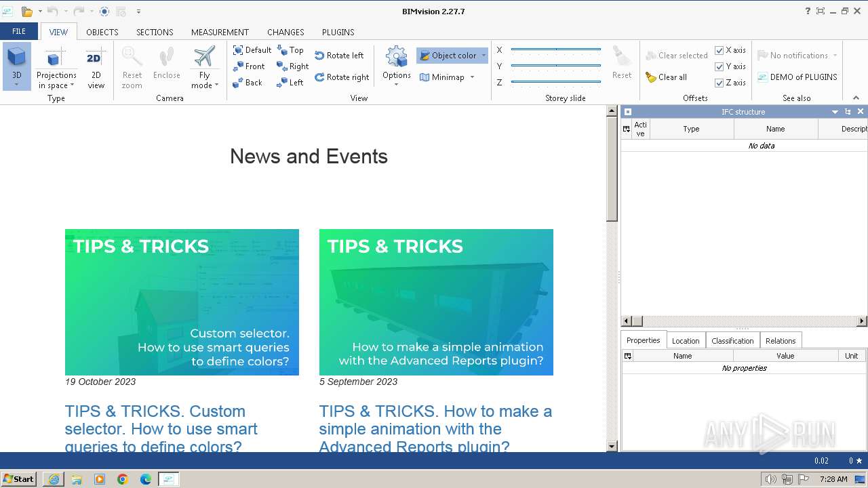Open simple animation Tips & Tricks thumbnail
Screen dimensions: 868x488
coord(436,302)
